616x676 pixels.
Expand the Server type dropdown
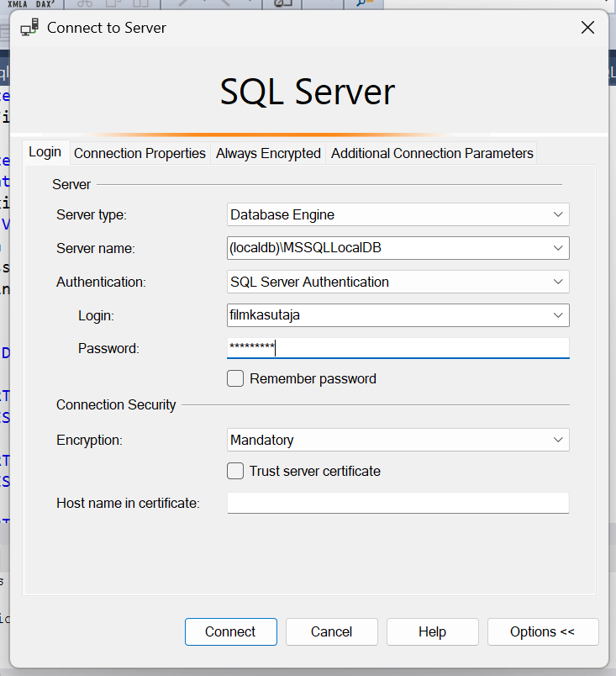[558, 214]
